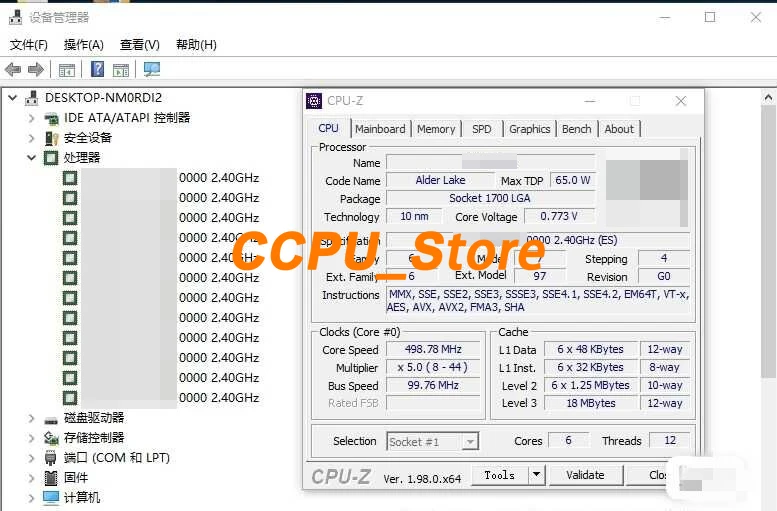The image size is (777, 511).
Task: Expand the 磁盘驱动器 disk drives node
Action: (31, 418)
